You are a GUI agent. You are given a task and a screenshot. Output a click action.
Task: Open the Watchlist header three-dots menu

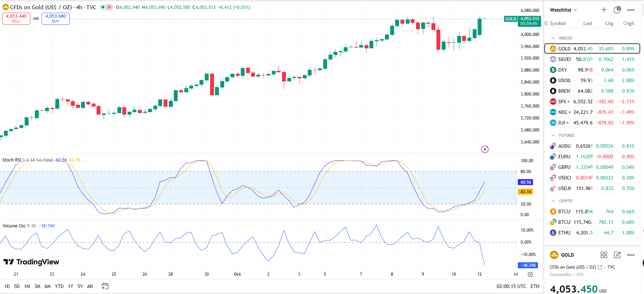coord(631,10)
